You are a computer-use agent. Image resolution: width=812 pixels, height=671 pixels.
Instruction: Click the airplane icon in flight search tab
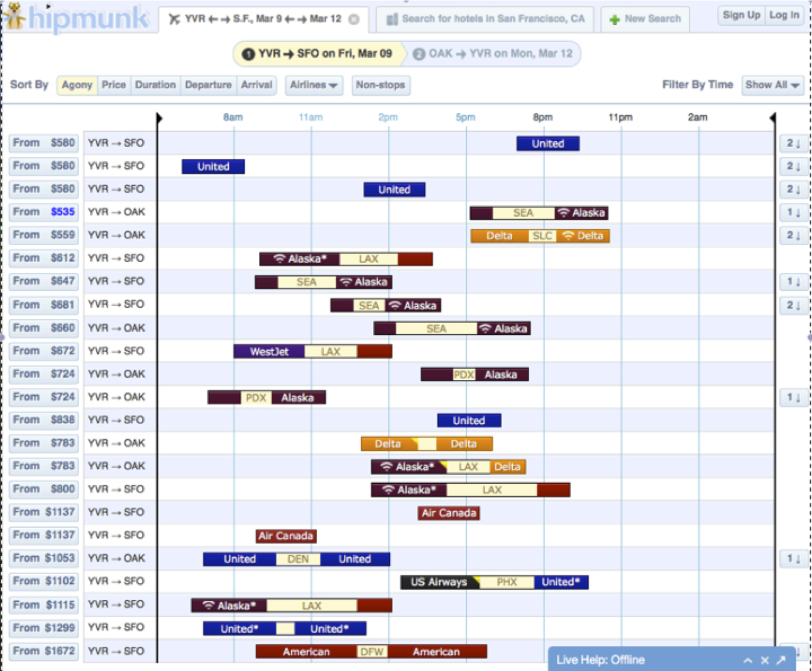[x=174, y=19]
